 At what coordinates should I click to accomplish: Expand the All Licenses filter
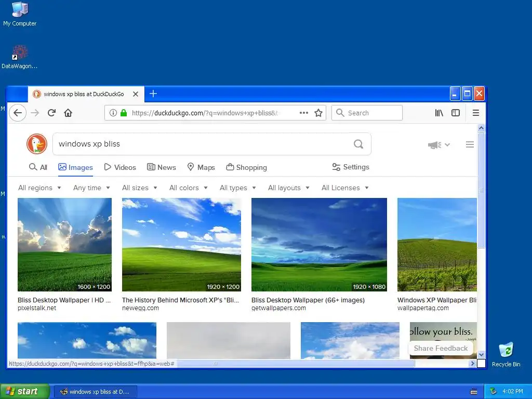point(345,188)
